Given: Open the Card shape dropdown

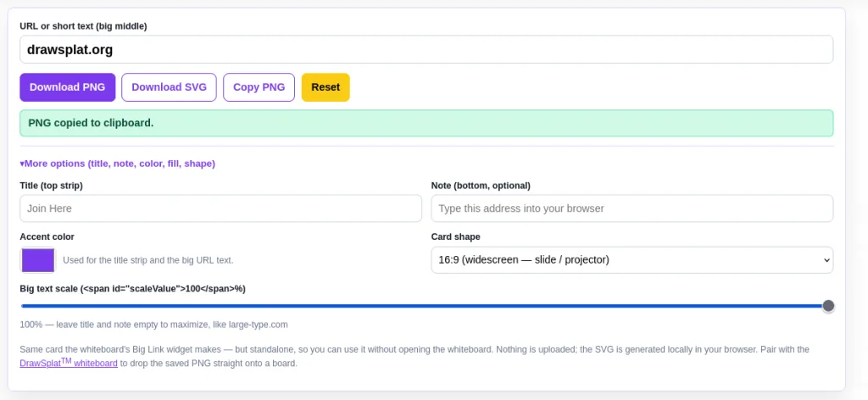Looking at the screenshot, I should tap(632, 260).
